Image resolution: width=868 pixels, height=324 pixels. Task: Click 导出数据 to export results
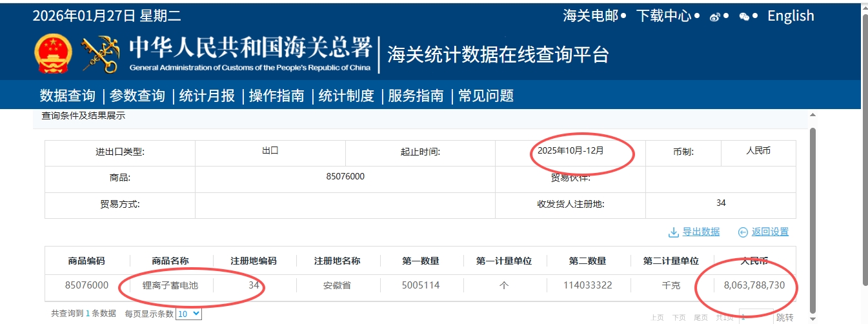(701, 232)
